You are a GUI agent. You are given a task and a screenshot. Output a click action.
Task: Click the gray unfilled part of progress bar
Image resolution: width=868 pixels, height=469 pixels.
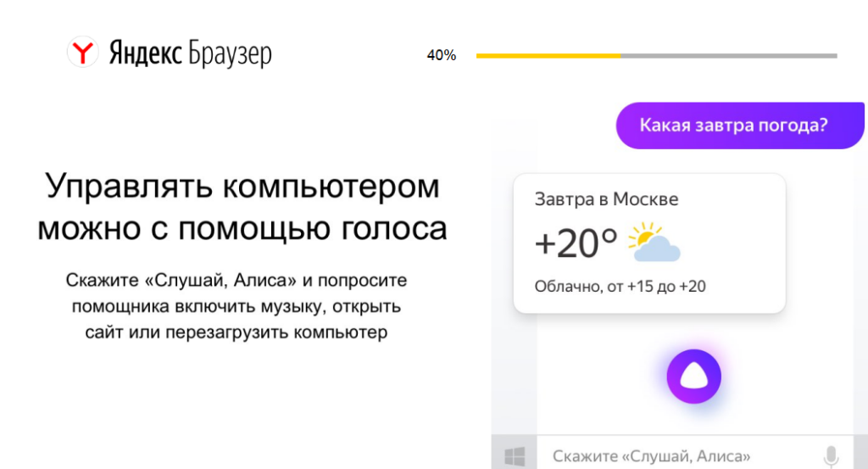click(728, 56)
